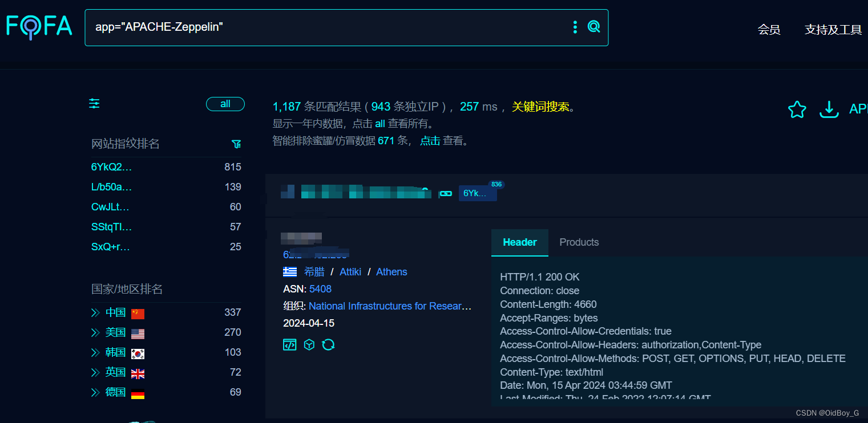This screenshot has height=423, width=868.
Task: Open the Attiki region link
Action: [350, 272]
